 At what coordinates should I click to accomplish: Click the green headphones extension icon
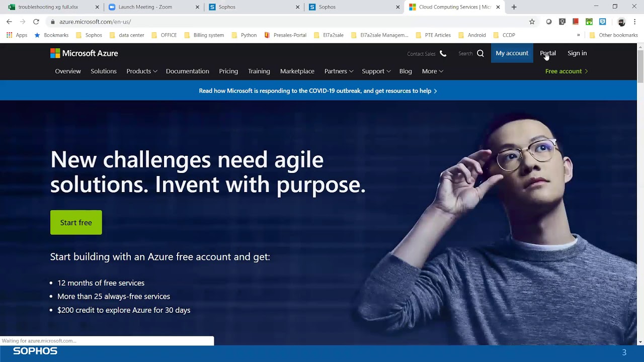pyautogui.click(x=589, y=22)
